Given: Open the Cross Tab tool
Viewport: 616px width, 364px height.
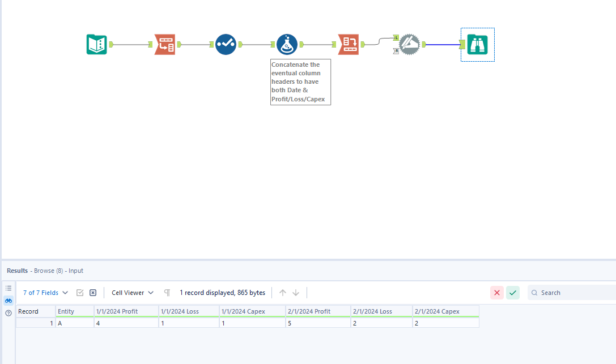Looking at the screenshot, I should tap(349, 44).
